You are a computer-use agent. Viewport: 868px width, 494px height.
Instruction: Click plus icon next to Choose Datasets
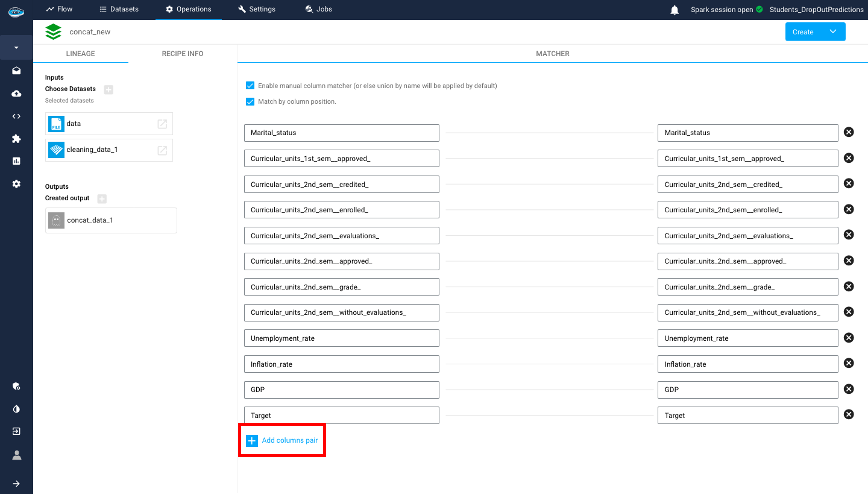(x=108, y=89)
